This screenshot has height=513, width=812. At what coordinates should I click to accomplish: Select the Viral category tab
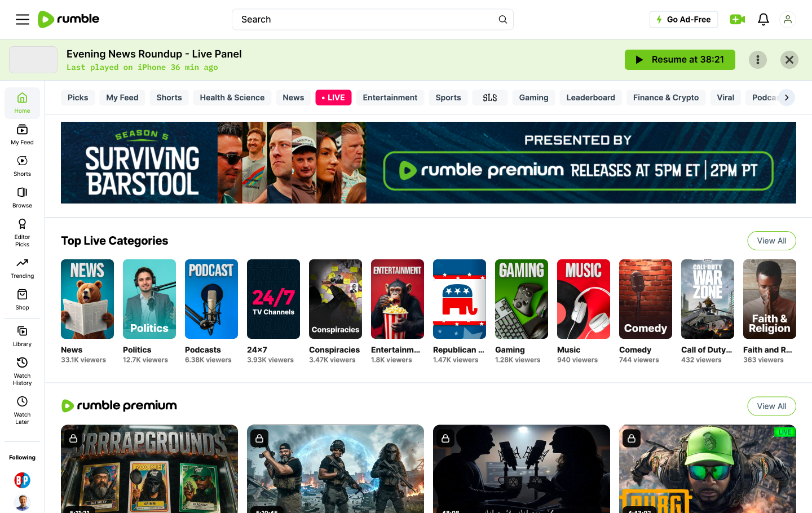(x=726, y=98)
